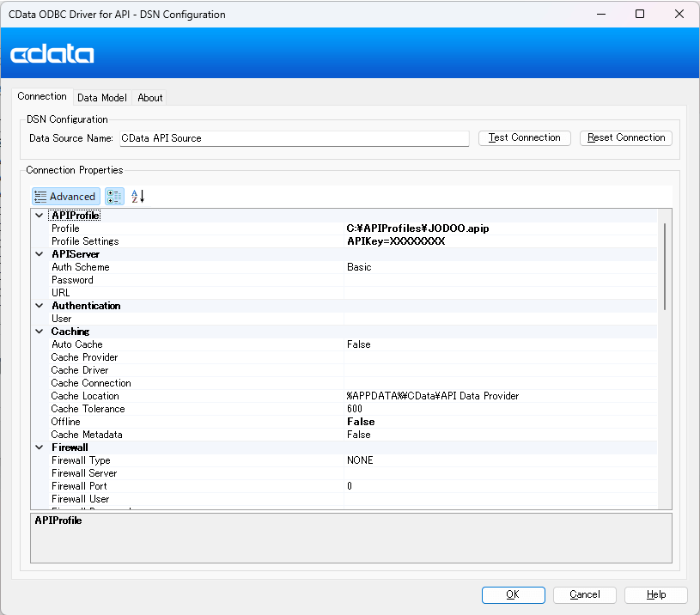Click the CData logo in header

coord(52,54)
